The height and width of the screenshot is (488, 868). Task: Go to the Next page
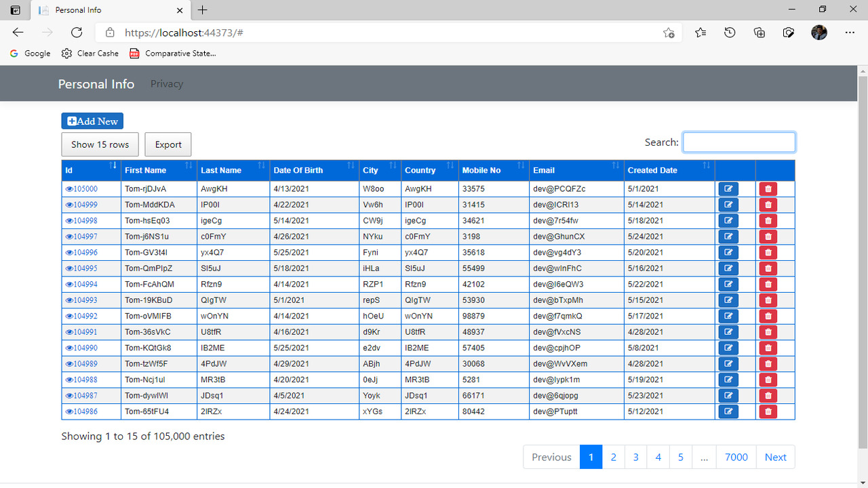(775, 457)
